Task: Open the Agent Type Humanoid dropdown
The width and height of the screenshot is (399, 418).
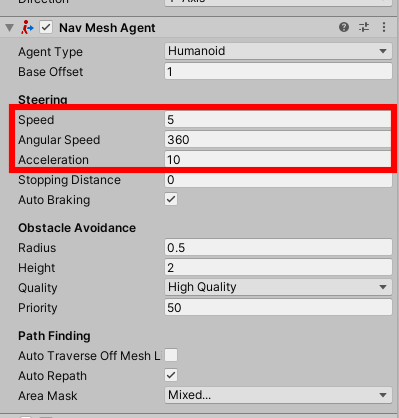Action: tap(278, 51)
